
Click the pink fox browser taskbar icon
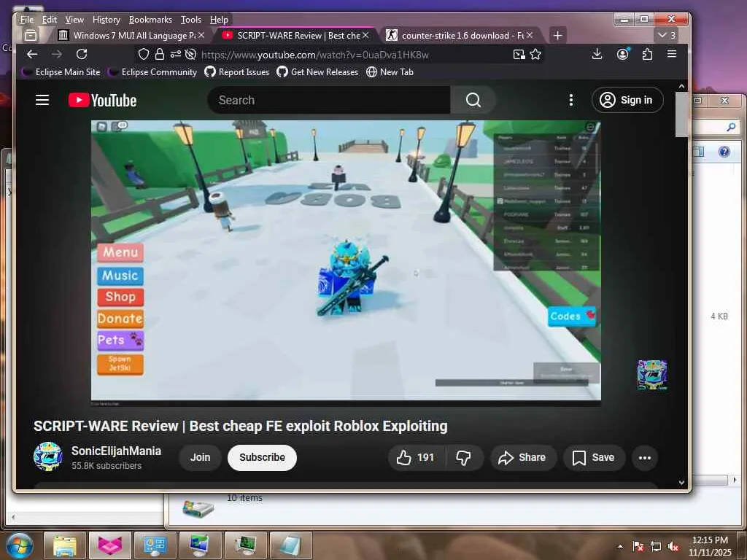110,545
